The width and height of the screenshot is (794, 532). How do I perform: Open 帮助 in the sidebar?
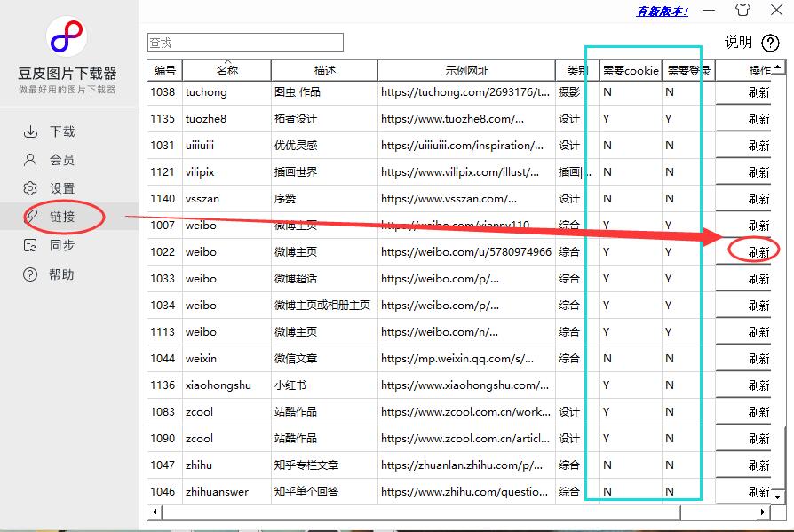pyautogui.click(x=49, y=274)
